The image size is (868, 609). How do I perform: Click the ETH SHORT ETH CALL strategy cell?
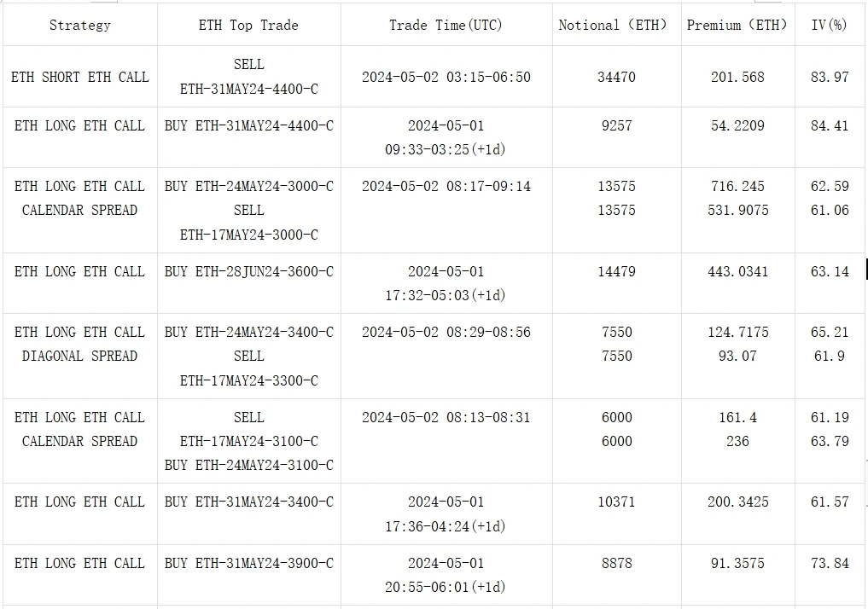(x=79, y=77)
